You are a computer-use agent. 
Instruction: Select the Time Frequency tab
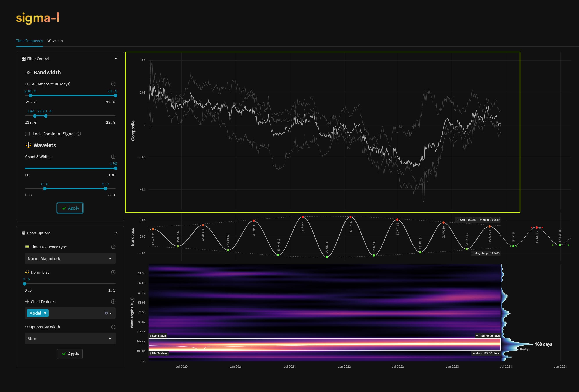[29, 41]
